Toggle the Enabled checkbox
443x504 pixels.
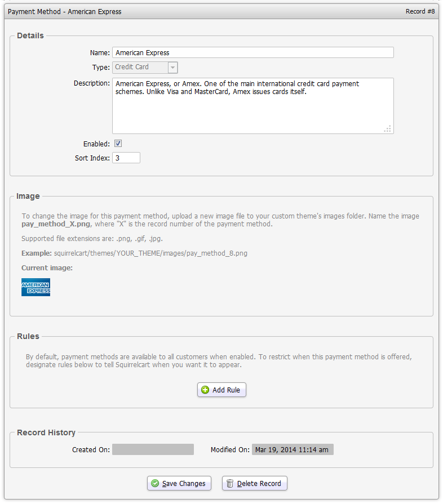coord(118,144)
